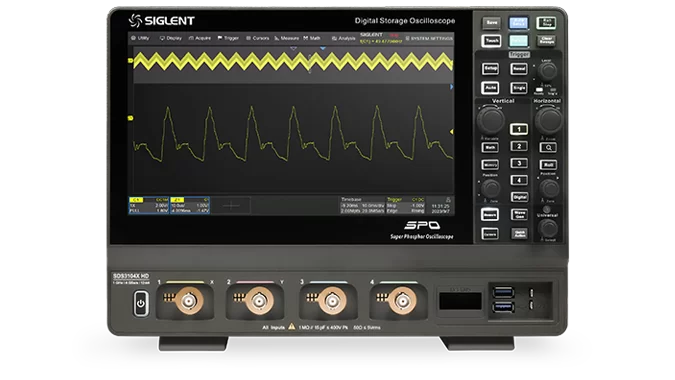This screenshot has width=675, height=380.
Task: Push the magnifier Zoom button
Action: coord(548,148)
